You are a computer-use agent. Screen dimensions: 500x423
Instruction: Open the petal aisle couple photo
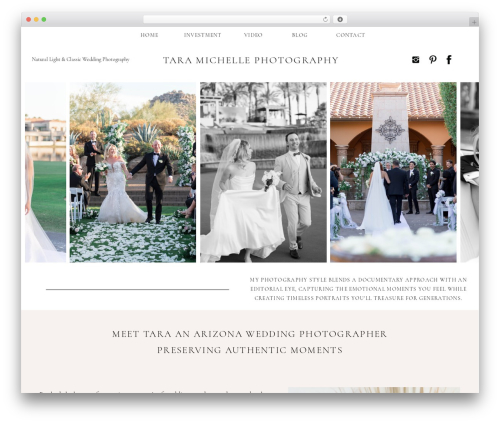tap(133, 172)
